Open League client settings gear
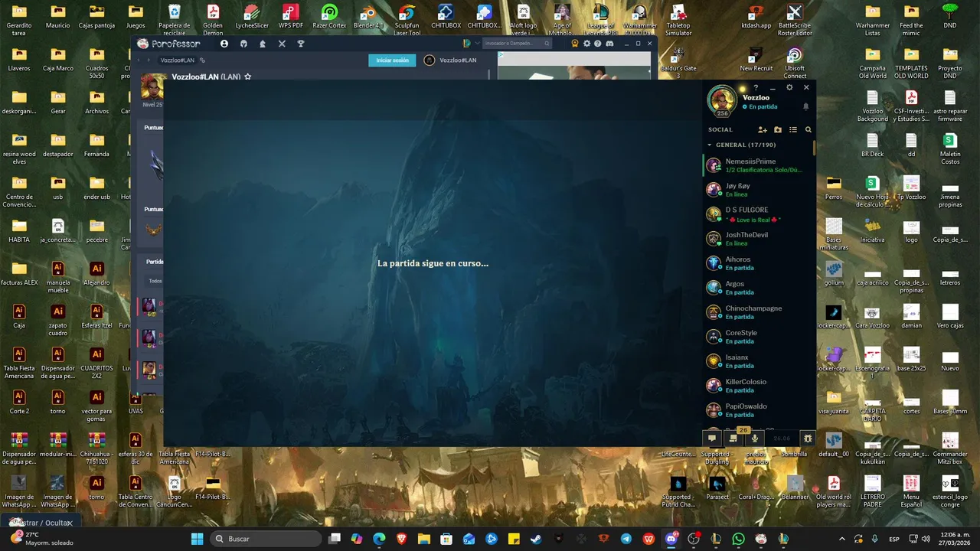The width and height of the screenshot is (980, 551). [789, 87]
